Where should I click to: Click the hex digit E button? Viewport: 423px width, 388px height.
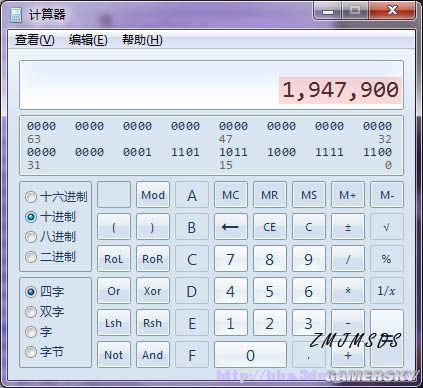click(x=192, y=323)
